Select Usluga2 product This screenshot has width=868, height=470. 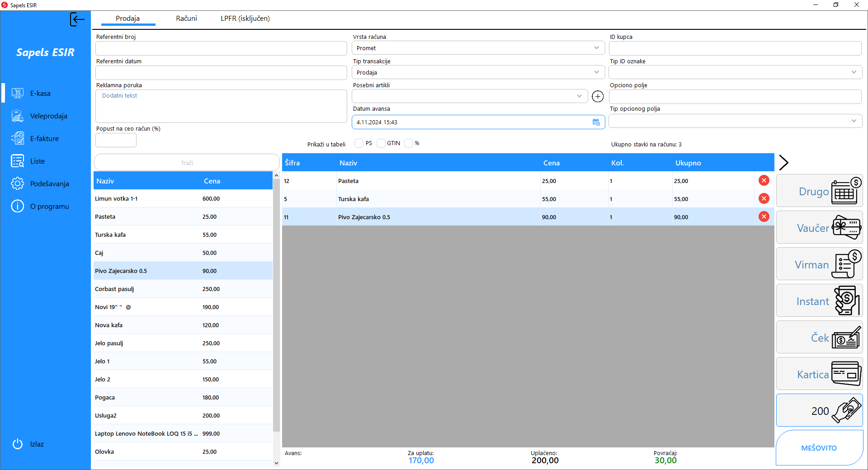pyautogui.click(x=183, y=415)
